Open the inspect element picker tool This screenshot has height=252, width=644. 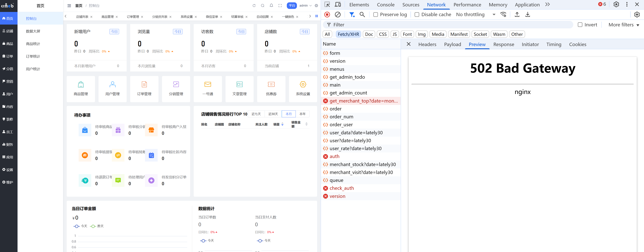tap(327, 5)
